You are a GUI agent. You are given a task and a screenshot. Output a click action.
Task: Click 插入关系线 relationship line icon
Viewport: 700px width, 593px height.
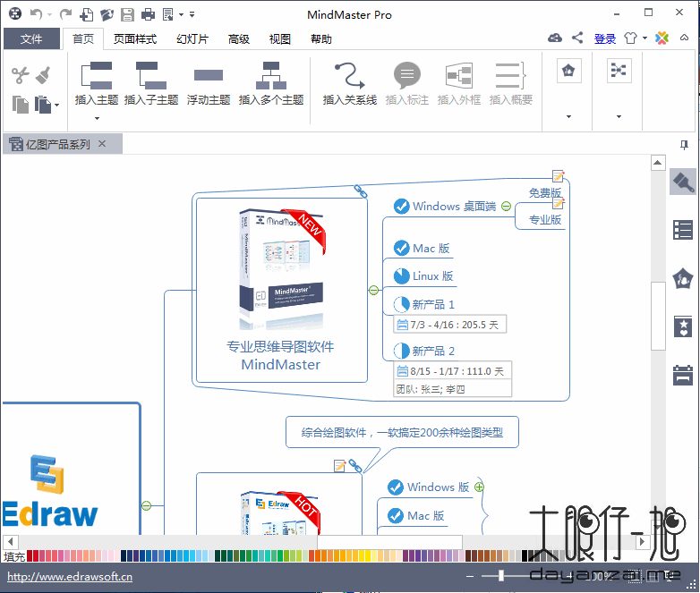350,75
